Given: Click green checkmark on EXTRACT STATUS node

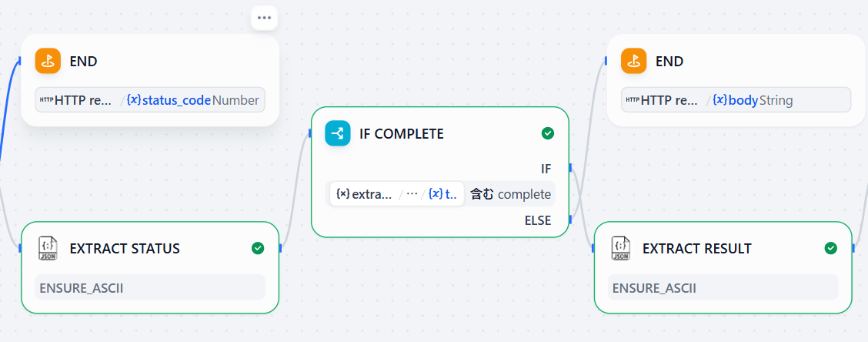Looking at the screenshot, I should tap(258, 248).
